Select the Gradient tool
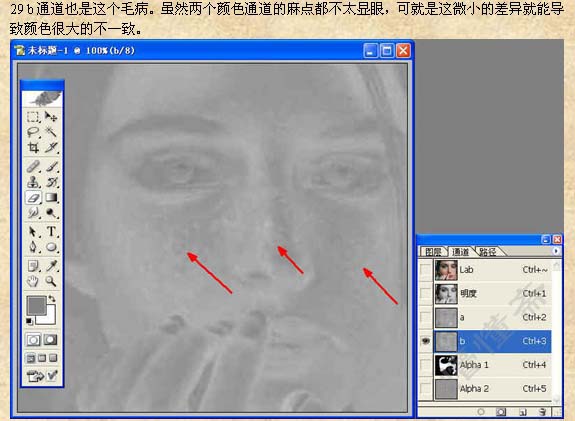 tap(51, 198)
